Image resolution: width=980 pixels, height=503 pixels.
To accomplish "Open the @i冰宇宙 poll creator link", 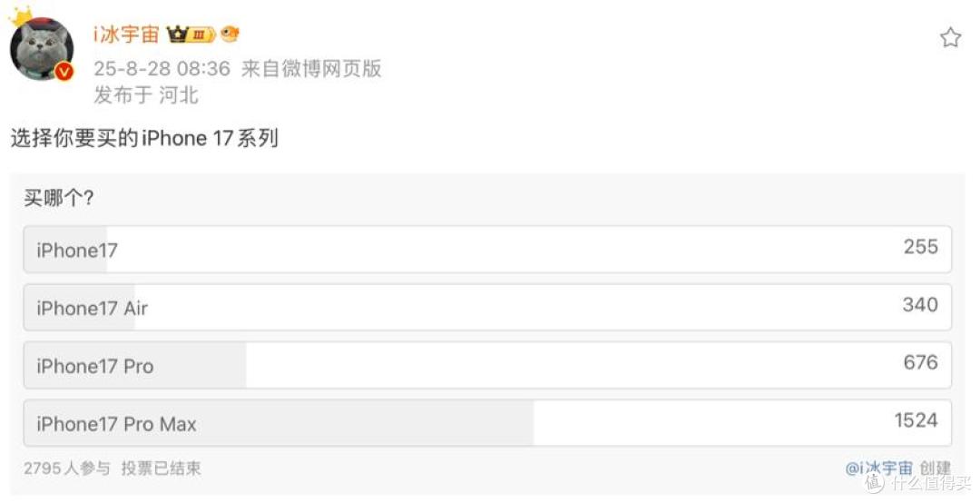I will click(x=878, y=468).
